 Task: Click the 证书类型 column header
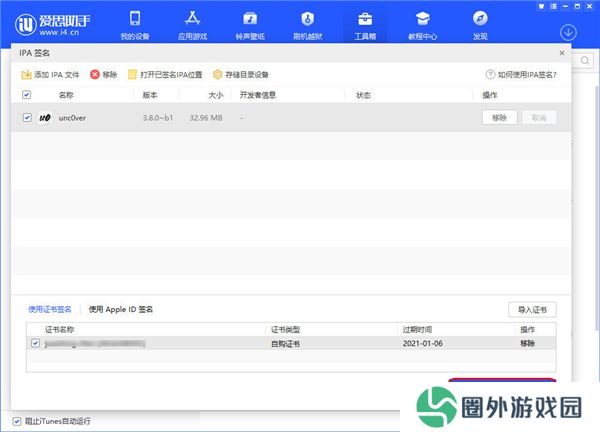tap(285, 329)
